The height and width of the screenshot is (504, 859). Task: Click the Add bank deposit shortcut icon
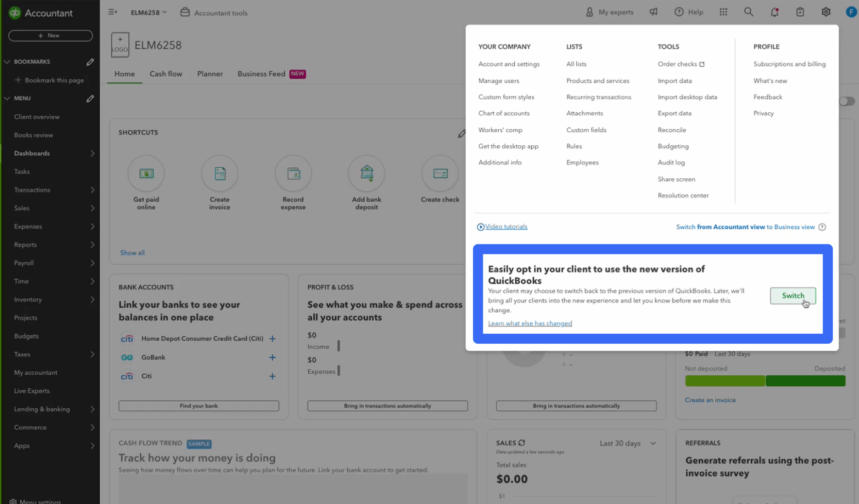[367, 173]
